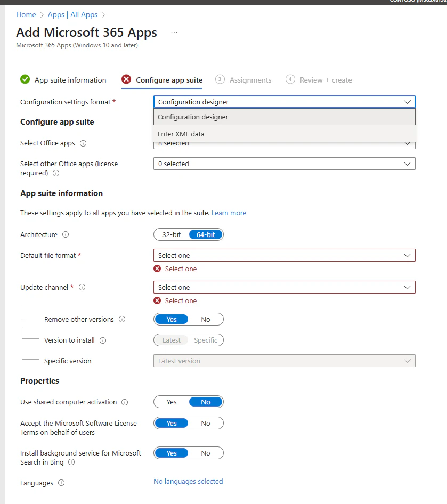Viewport: 447px width, 504px height.
Task: Open the 8 selected Office apps dropdown
Action: coord(285,145)
